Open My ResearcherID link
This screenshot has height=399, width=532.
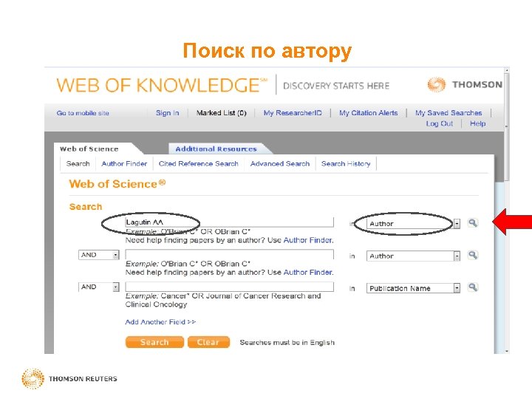(x=293, y=113)
